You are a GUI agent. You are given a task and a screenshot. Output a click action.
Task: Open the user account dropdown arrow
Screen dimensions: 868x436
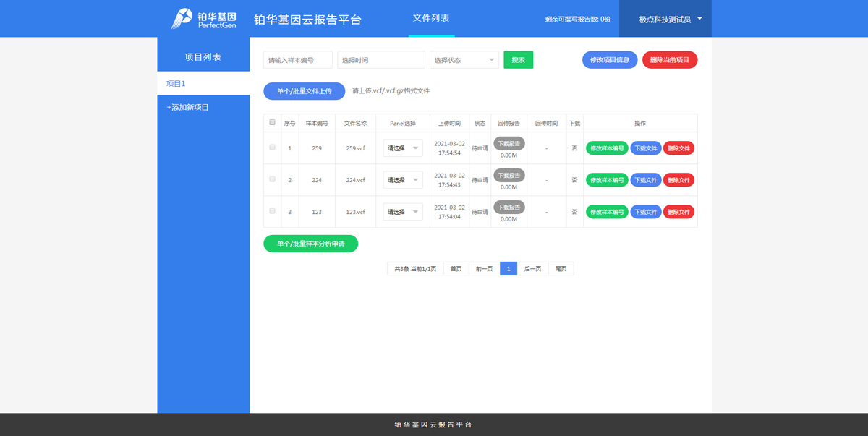coord(699,19)
